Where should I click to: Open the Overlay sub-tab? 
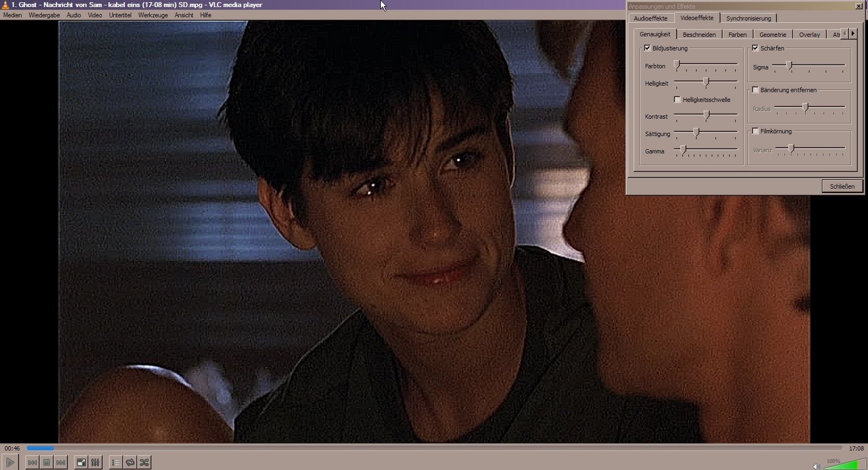click(x=809, y=35)
